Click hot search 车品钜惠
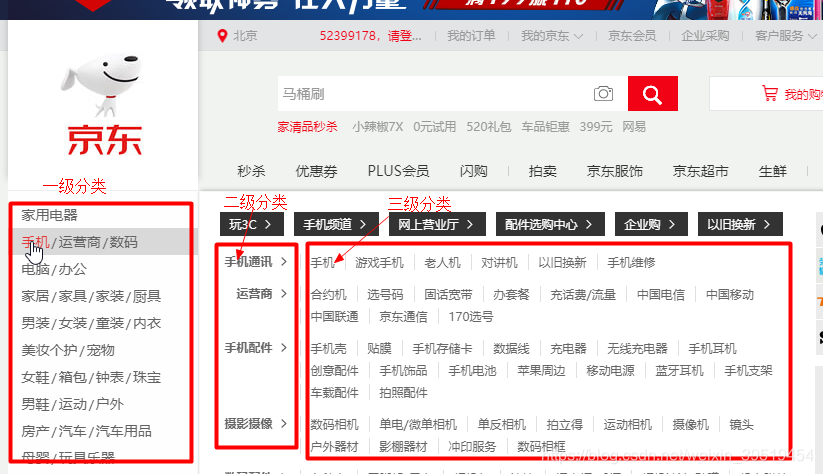The image size is (823, 474). 545,127
